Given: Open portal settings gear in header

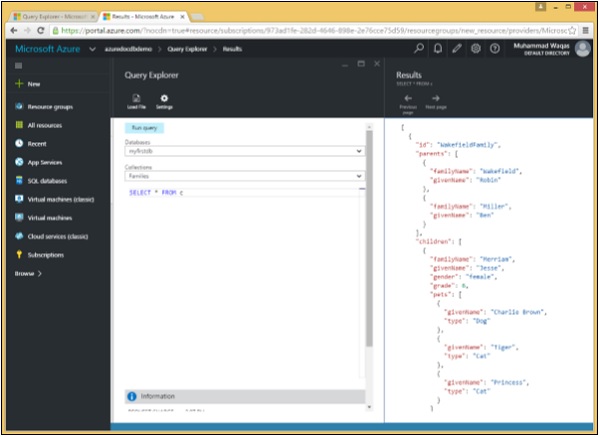Looking at the screenshot, I should pos(476,48).
